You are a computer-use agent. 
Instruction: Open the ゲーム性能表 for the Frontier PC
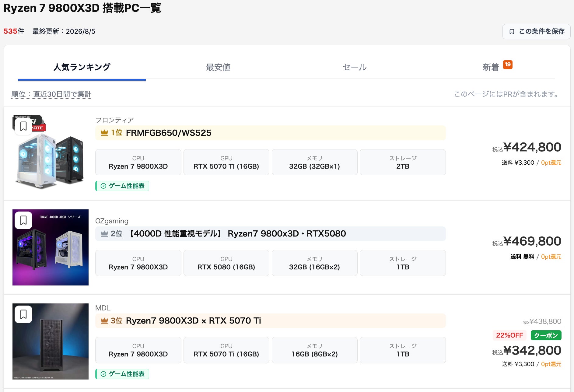click(x=122, y=186)
